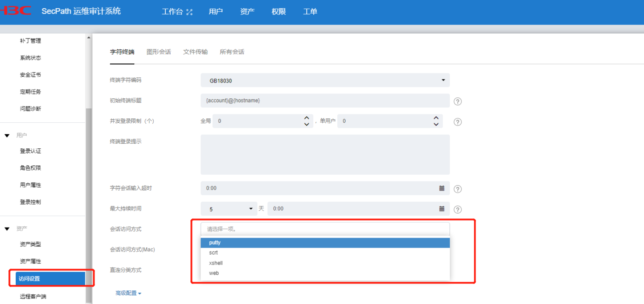
Task: Increase the 单用户 concurrent login limit
Action: [436, 118]
